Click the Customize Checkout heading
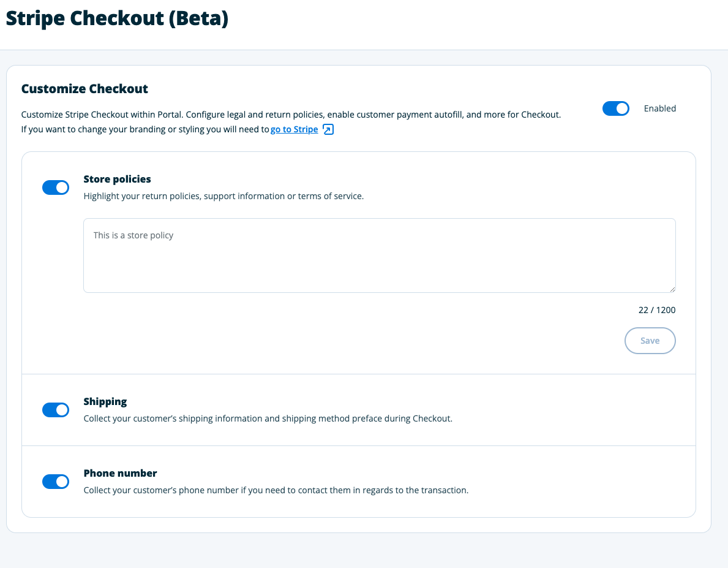Image resolution: width=728 pixels, height=568 pixels. [x=84, y=89]
